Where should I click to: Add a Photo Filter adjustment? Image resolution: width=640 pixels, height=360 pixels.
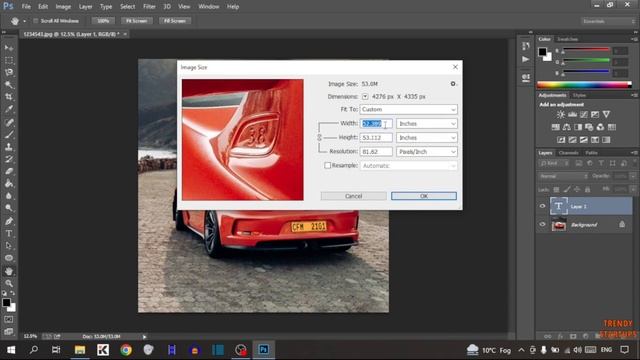(589, 127)
